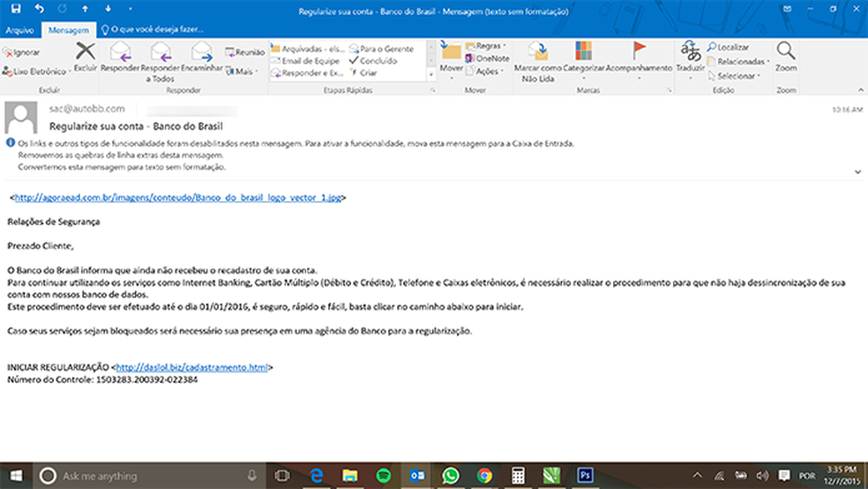Find text with Localizar
Viewport: 868px width, 489px height.
coord(728,47)
